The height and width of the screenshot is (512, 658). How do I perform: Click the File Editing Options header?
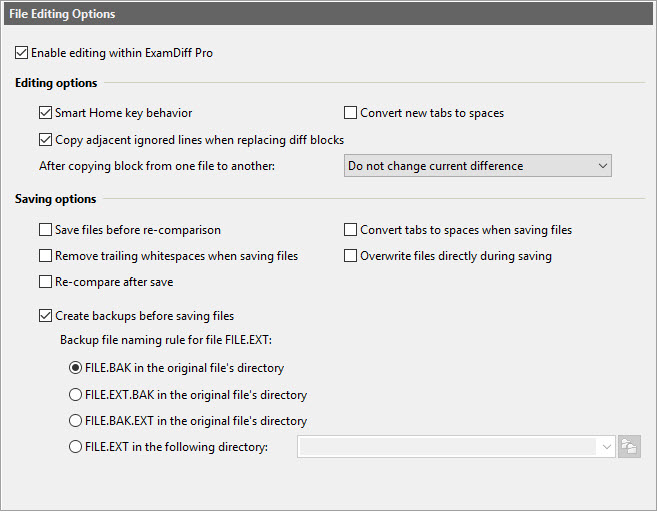[x=62, y=14]
